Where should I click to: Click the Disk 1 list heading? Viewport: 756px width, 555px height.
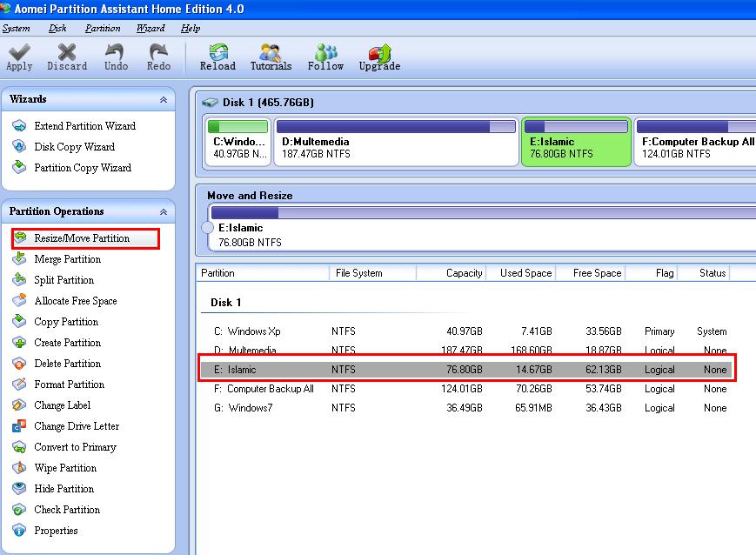225,303
